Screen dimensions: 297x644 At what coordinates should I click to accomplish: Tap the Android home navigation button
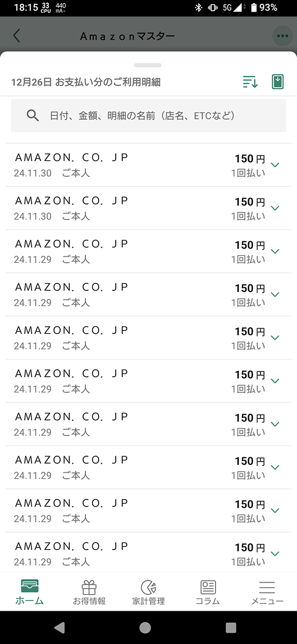[145, 627]
